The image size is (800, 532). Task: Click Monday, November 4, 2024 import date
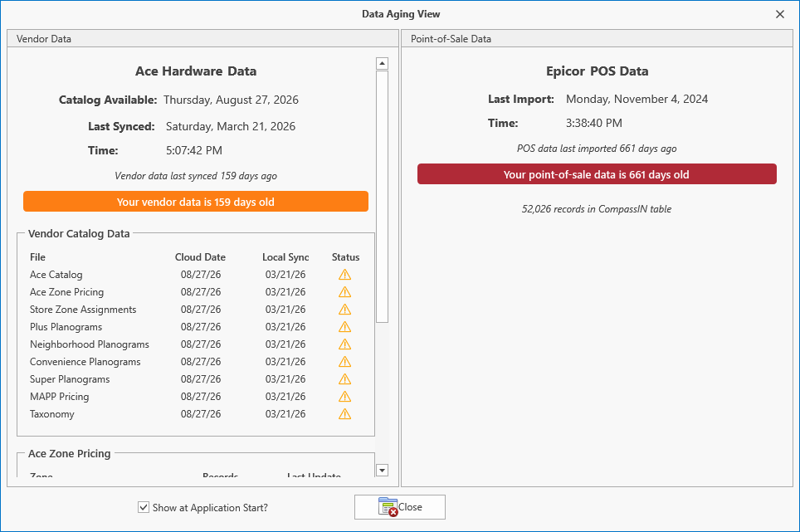pos(637,99)
